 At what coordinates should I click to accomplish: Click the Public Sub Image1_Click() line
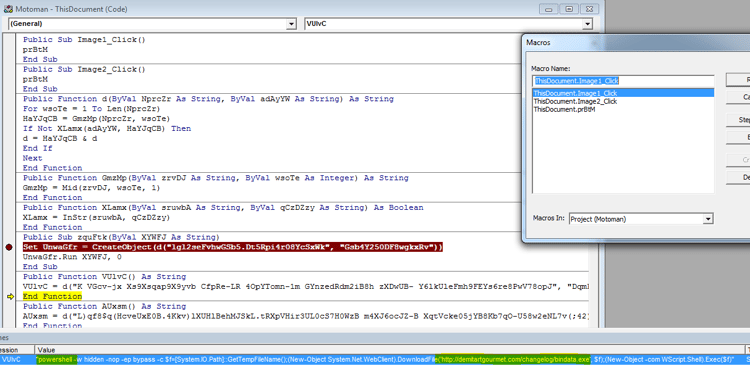click(x=84, y=40)
